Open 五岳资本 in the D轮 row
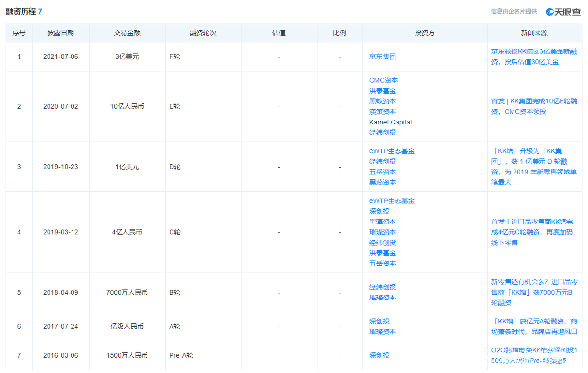Image resolution: width=588 pixels, height=373 pixels. (383, 172)
